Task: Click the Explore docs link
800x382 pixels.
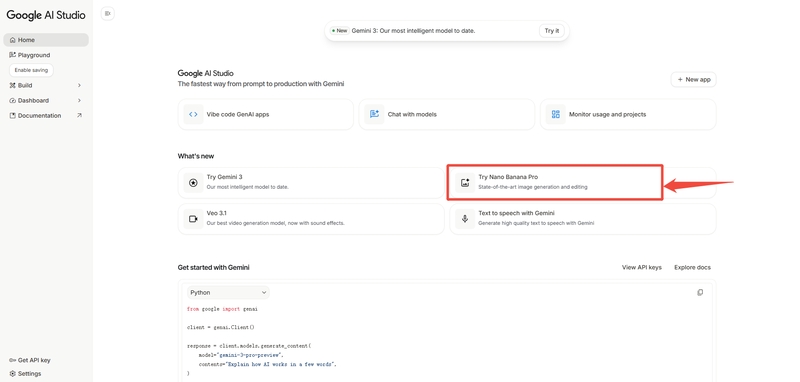Action: click(x=692, y=267)
